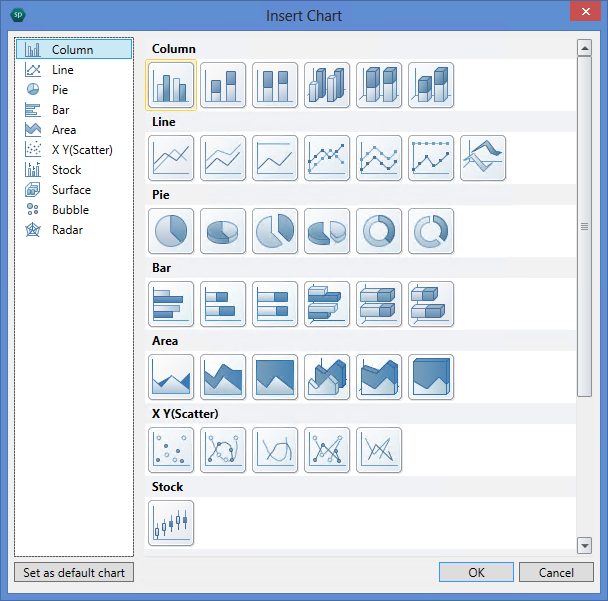Pick the 100% stacked line chart
This screenshot has height=601, width=608.
(x=275, y=158)
